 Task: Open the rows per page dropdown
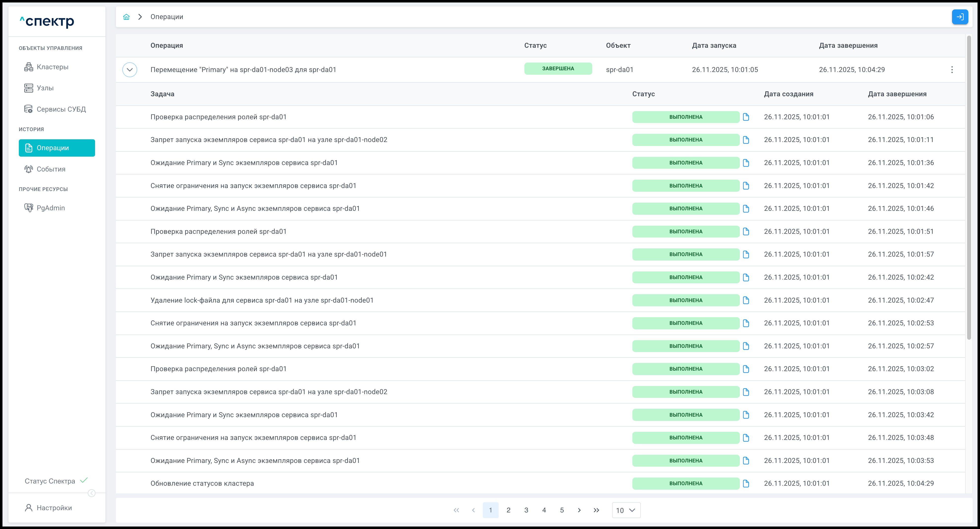coord(626,510)
